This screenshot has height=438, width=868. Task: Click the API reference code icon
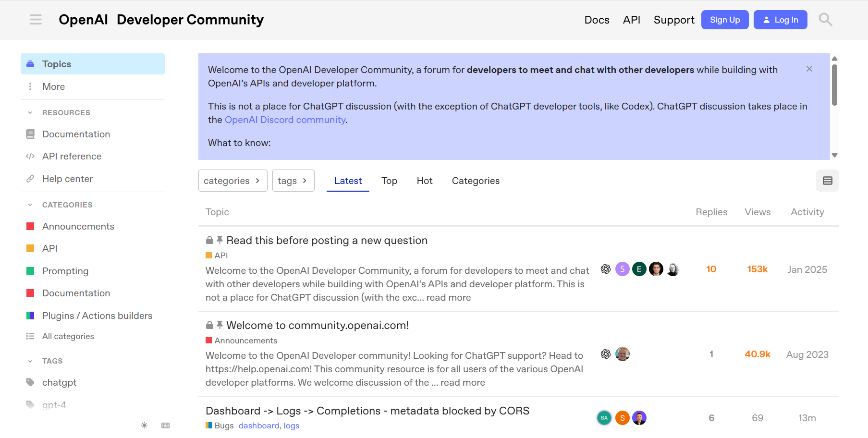pos(30,156)
